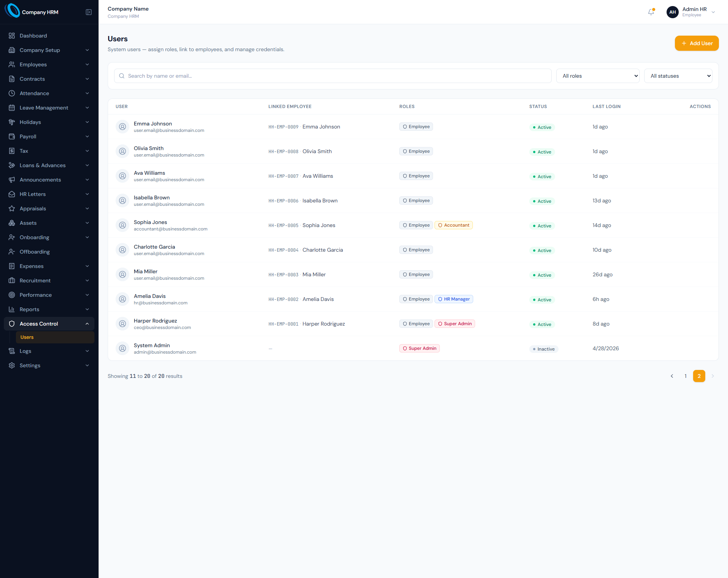Expand the Recruitment submenu chevron

(87, 280)
